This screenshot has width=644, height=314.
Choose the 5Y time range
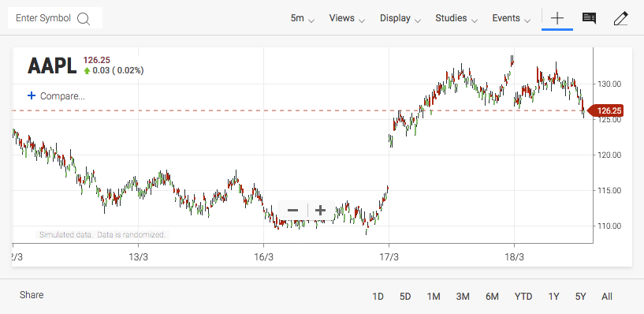click(x=580, y=297)
